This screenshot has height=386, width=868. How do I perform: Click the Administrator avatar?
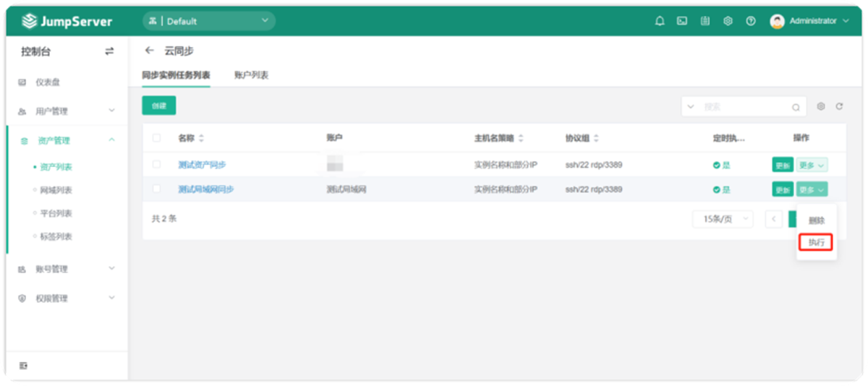(778, 22)
